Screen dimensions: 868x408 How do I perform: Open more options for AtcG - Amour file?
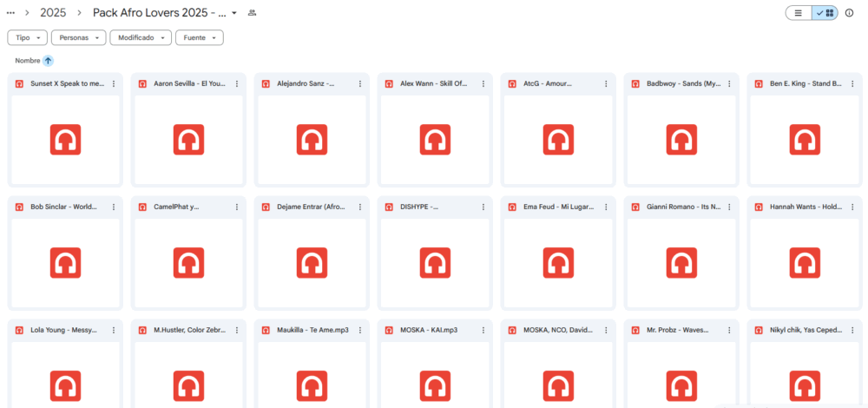pyautogui.click(x=606, y=83)
